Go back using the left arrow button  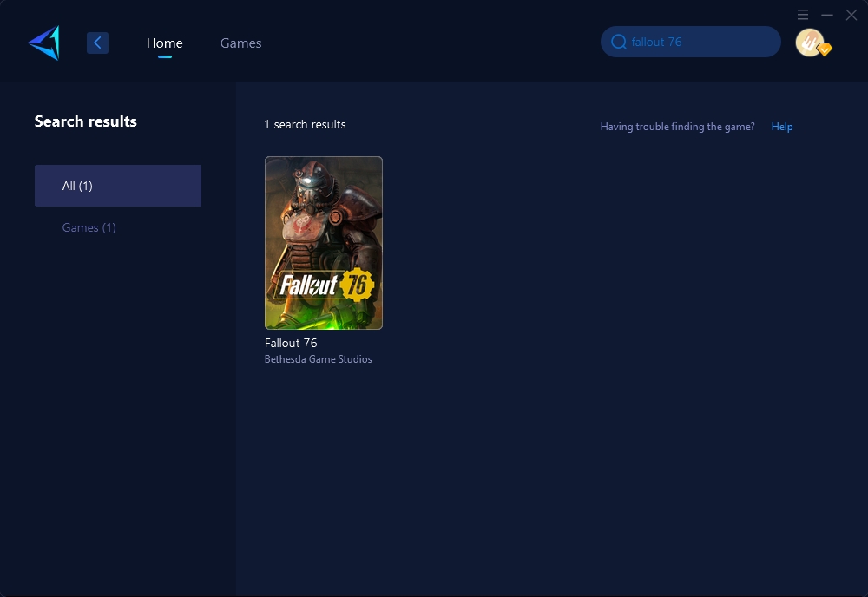tap(97, 43)
